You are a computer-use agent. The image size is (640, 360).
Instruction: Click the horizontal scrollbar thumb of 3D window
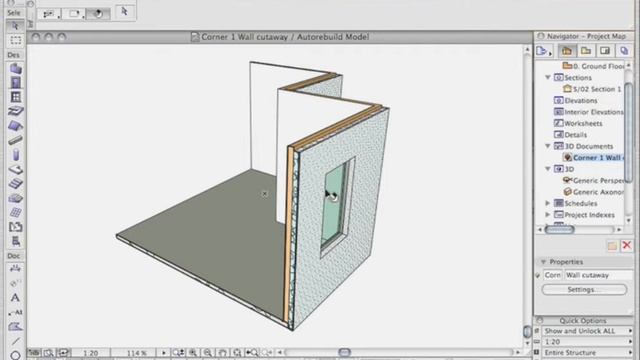coord(344,352)
